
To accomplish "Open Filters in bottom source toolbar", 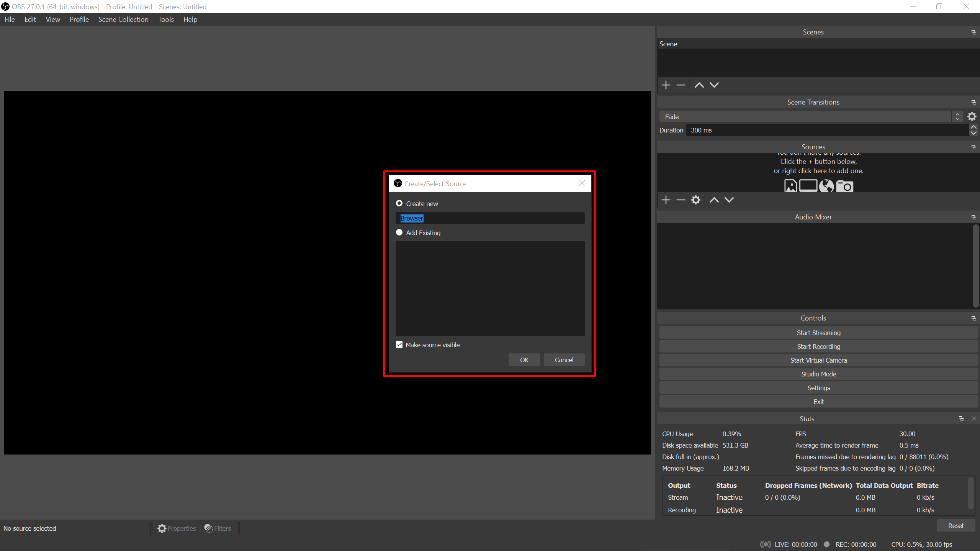I will 218,528.
